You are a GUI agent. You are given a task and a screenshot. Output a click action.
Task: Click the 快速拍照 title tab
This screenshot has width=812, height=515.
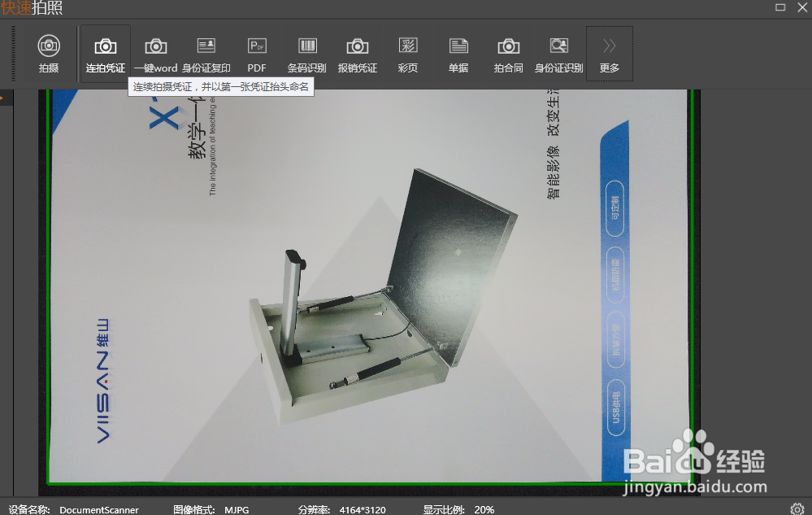(30, 8)
